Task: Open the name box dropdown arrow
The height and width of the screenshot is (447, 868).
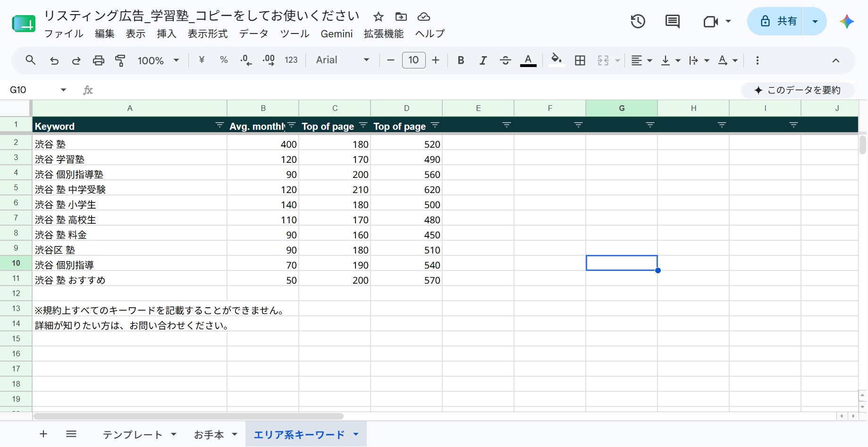Action: pyautogui.click(x=63, y=90)
